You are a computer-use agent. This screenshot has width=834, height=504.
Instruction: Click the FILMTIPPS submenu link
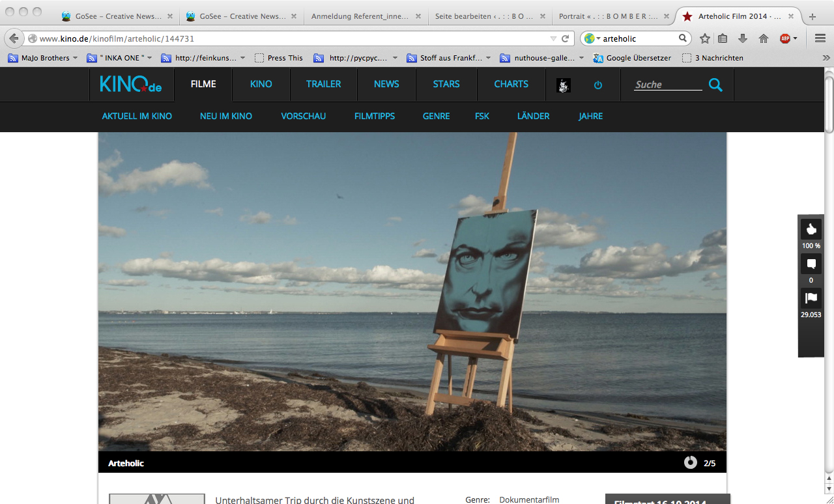coord(374,116)
